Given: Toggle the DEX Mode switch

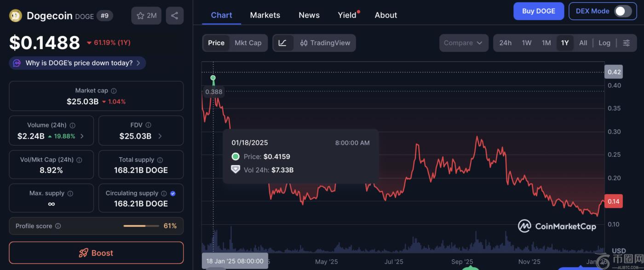Looking at the screenshot, I should (x=623, y=11).
